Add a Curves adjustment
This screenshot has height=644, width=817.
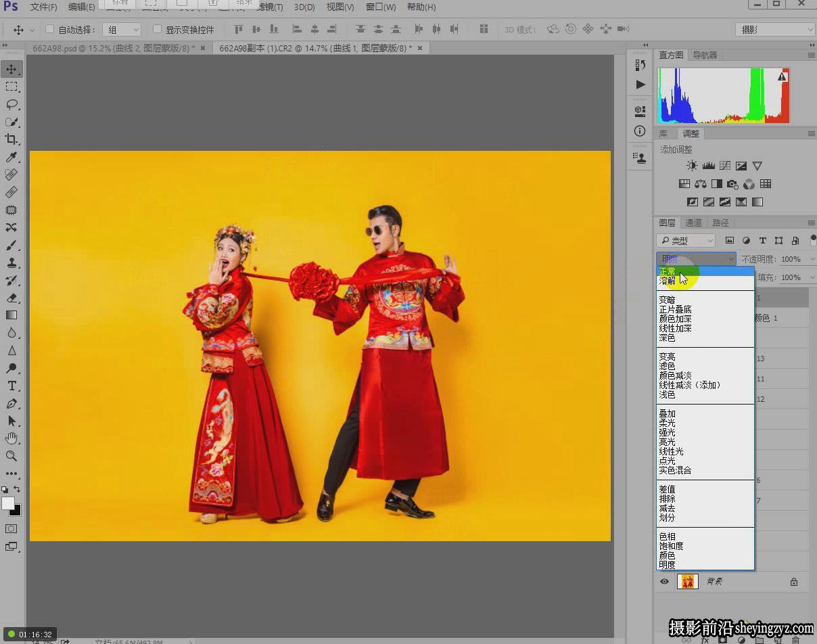pyautogui.click(x=725, y=166)
